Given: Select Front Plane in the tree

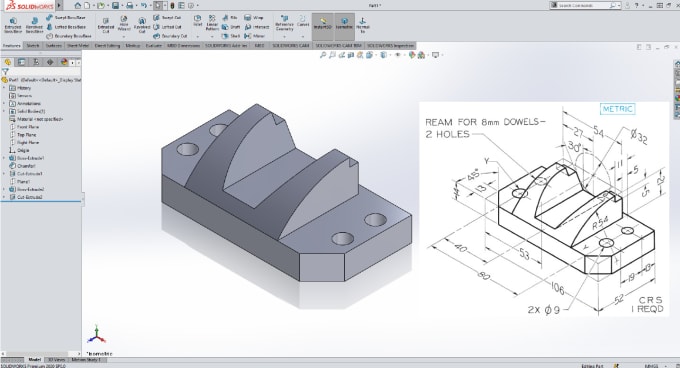Looking at the screenshot, I should click(24, 127).
